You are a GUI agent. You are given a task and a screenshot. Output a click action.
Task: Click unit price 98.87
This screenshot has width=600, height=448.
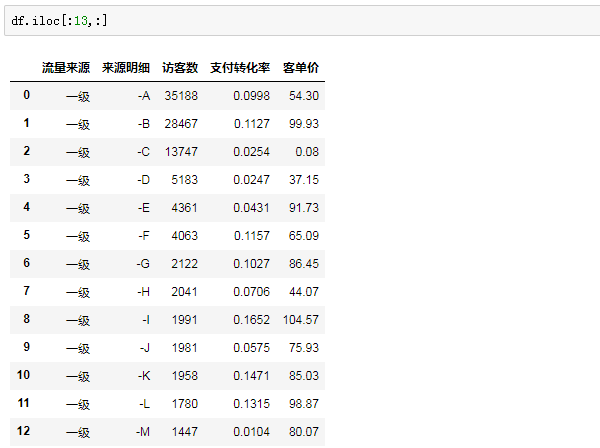pos(304,404)
